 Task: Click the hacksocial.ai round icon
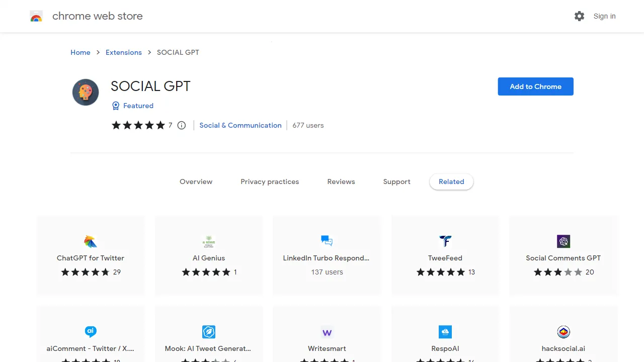(x=563, y=332)
